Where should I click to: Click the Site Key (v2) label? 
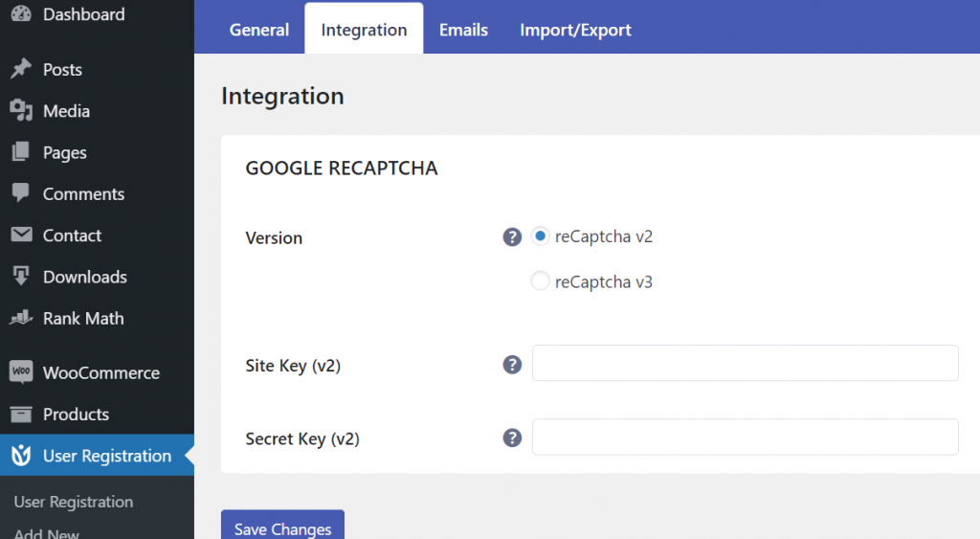coord(293,365)
